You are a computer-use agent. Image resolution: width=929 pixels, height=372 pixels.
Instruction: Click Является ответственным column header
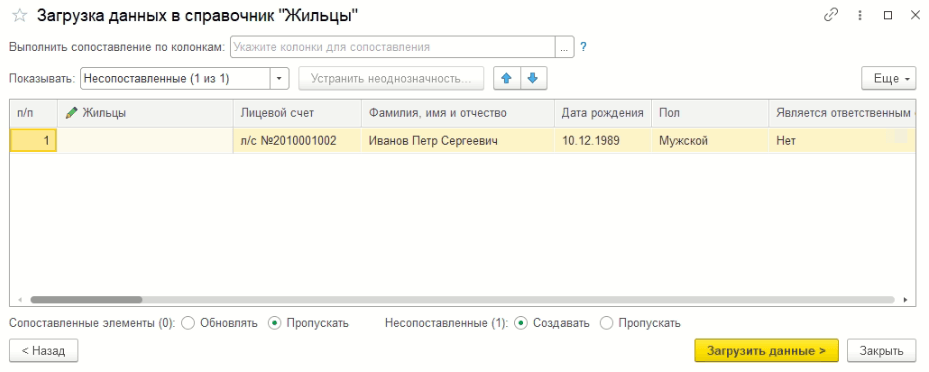tap(842, 113)
